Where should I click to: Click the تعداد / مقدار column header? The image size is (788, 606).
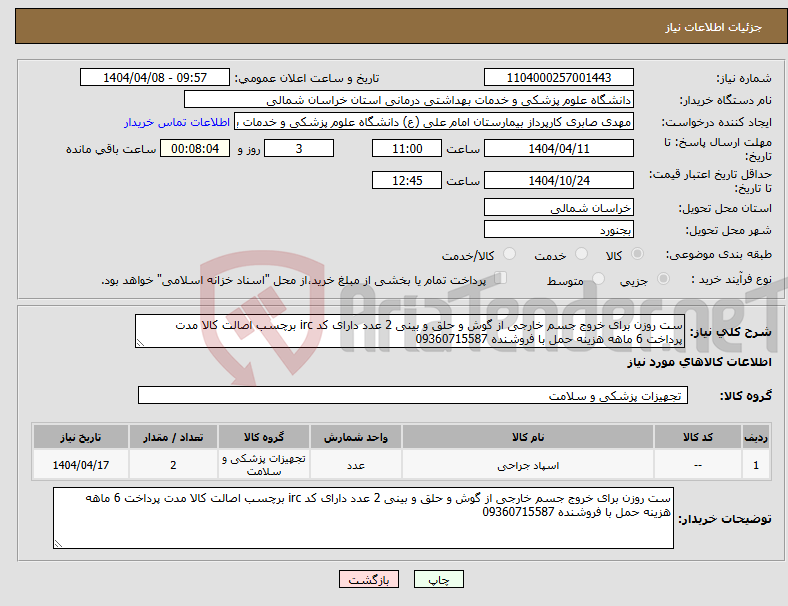173,437
